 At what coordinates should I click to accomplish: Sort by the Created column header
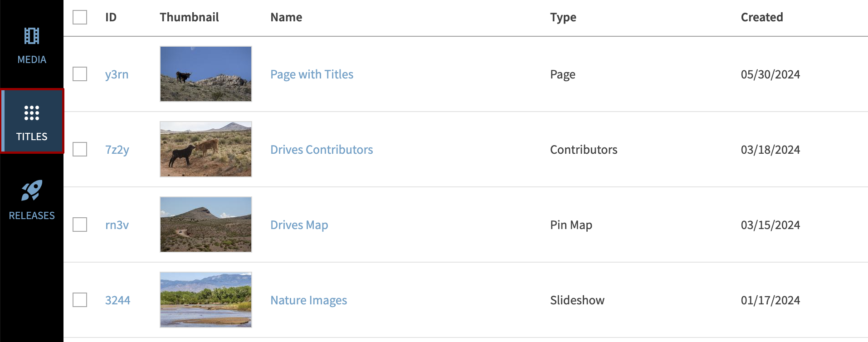762,17
